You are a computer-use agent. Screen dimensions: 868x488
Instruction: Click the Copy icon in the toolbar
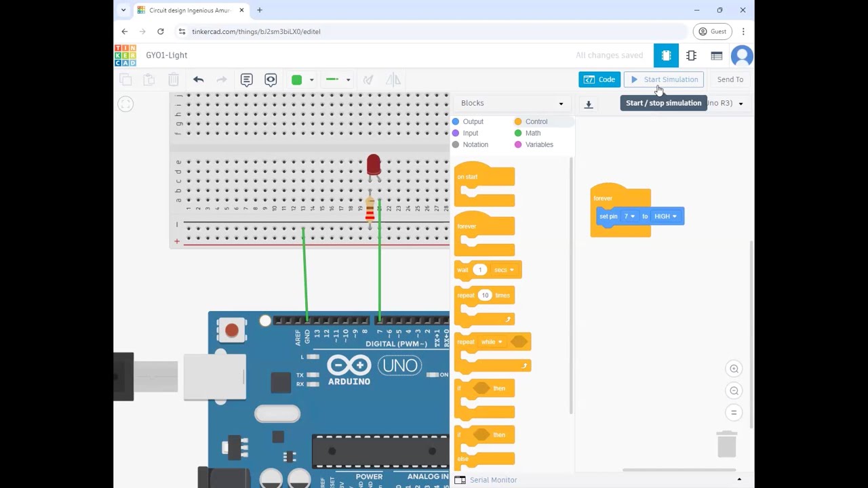tap(125, 80)
